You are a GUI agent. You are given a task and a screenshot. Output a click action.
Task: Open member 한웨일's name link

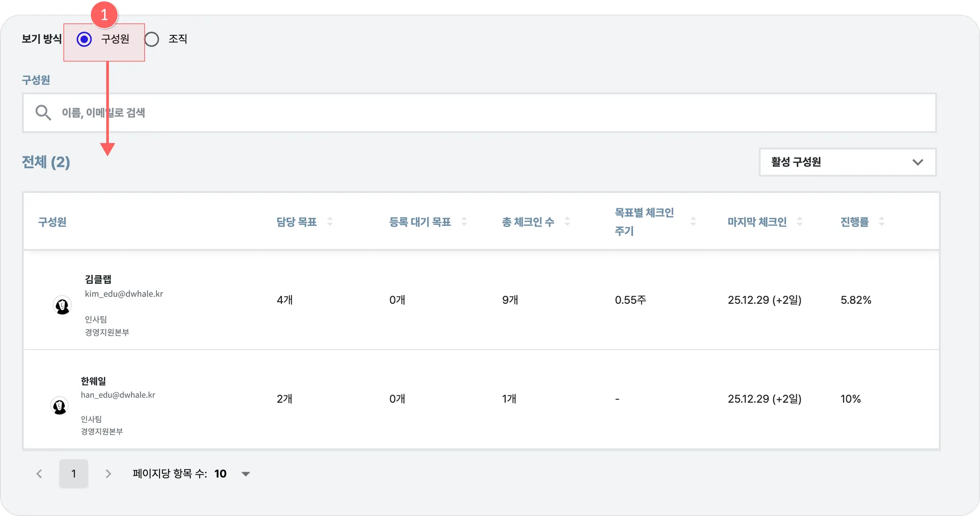pyautogui.click(x=93, y=381)
